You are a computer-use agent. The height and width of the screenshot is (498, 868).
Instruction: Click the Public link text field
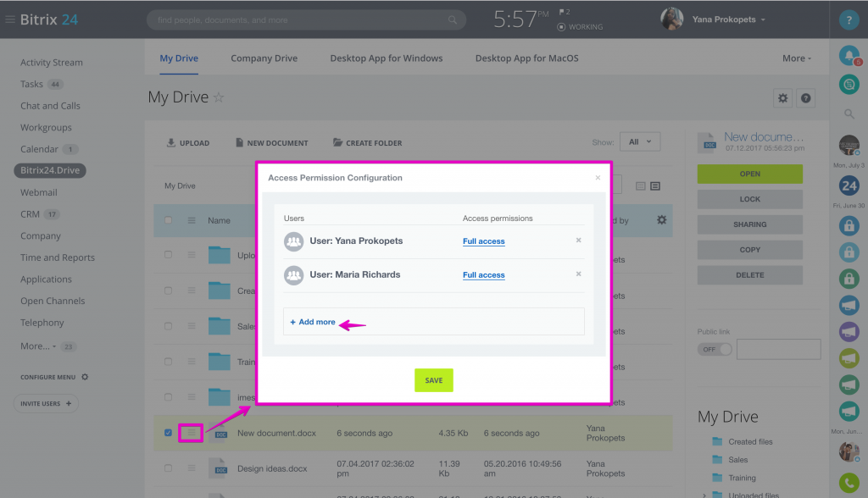pos(779,349)
